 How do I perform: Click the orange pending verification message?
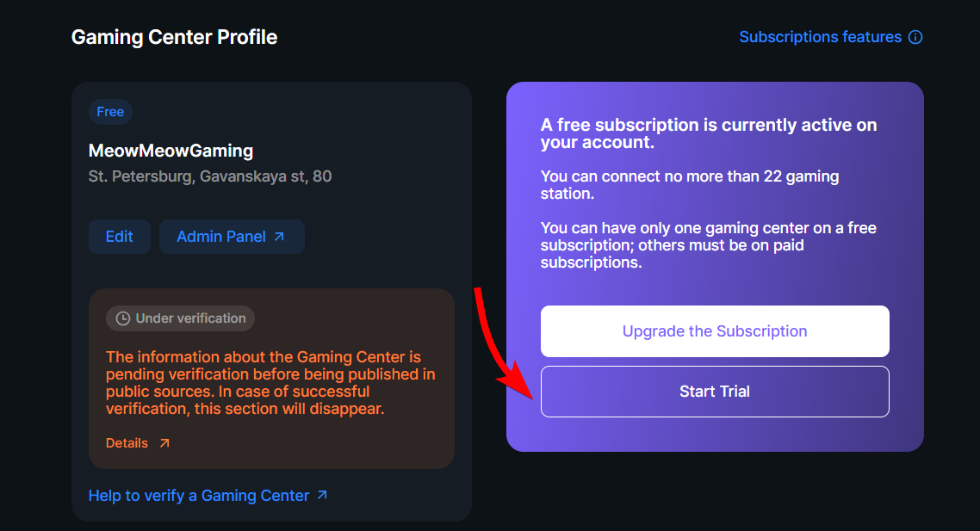coord(270,383)
